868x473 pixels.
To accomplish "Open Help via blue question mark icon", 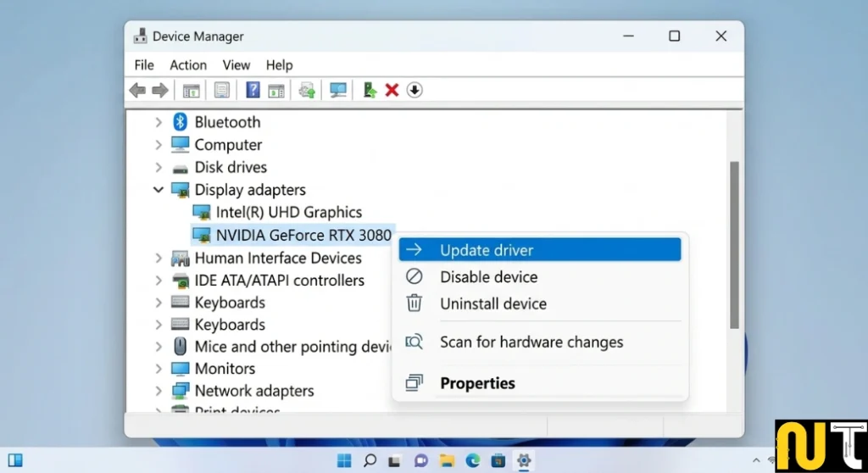I will point(253,90).
